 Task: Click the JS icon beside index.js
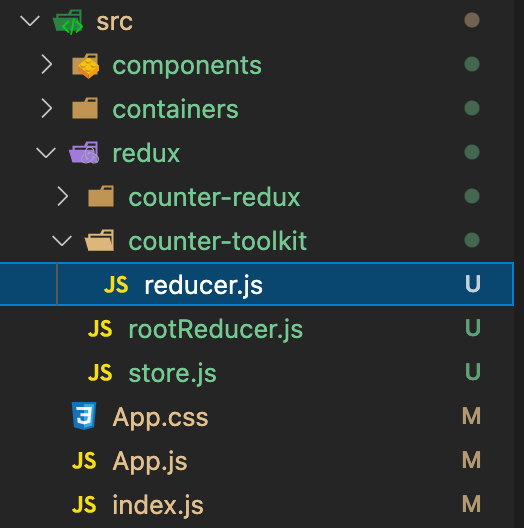pyautogui.click(x=84, y=504)
